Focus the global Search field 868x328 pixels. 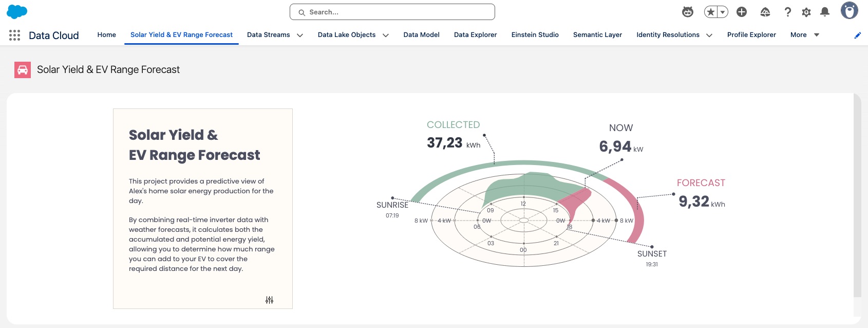pyautogui.click(x=392, y=12)
